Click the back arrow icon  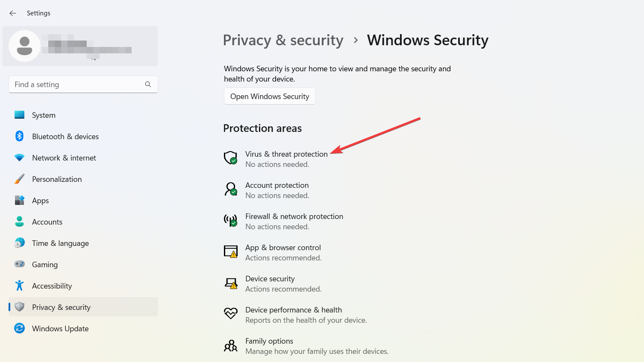(13, 13)
